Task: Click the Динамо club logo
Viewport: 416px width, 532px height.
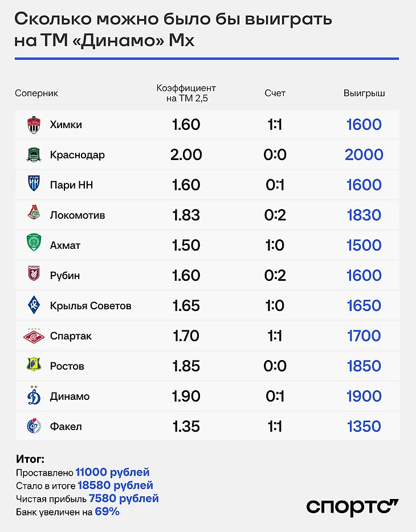Action: tap(34, 396)
